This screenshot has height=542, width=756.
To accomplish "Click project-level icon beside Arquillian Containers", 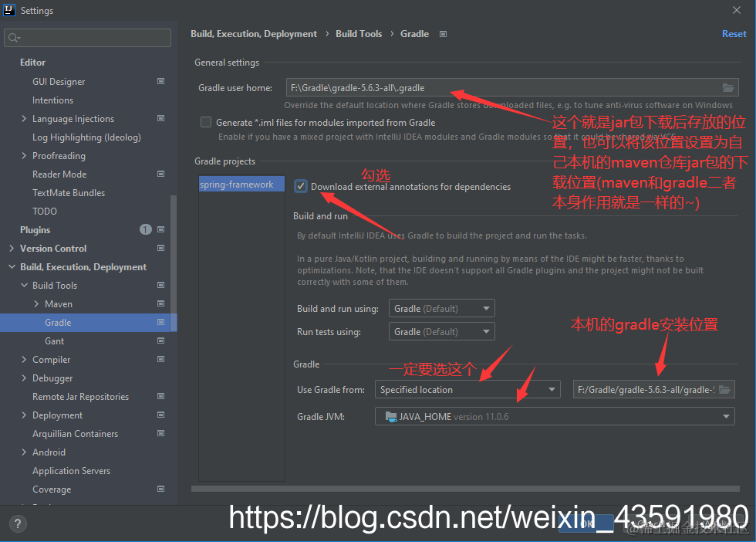I will click(x=161, y=433).
